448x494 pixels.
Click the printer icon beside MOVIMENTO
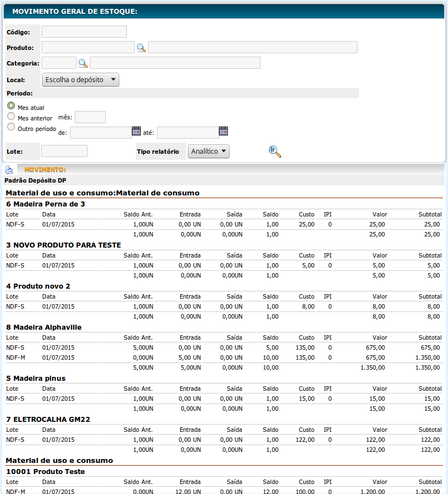click(9, 170)
